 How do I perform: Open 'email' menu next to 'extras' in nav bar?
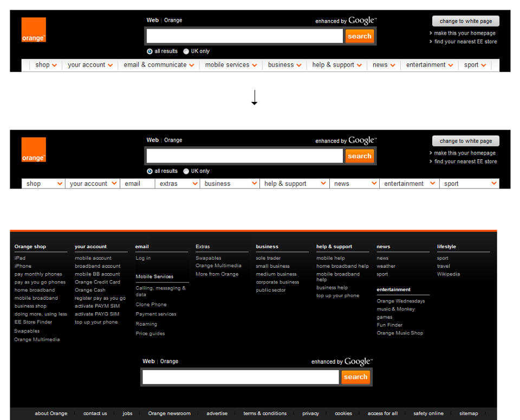tap(132, 184)
